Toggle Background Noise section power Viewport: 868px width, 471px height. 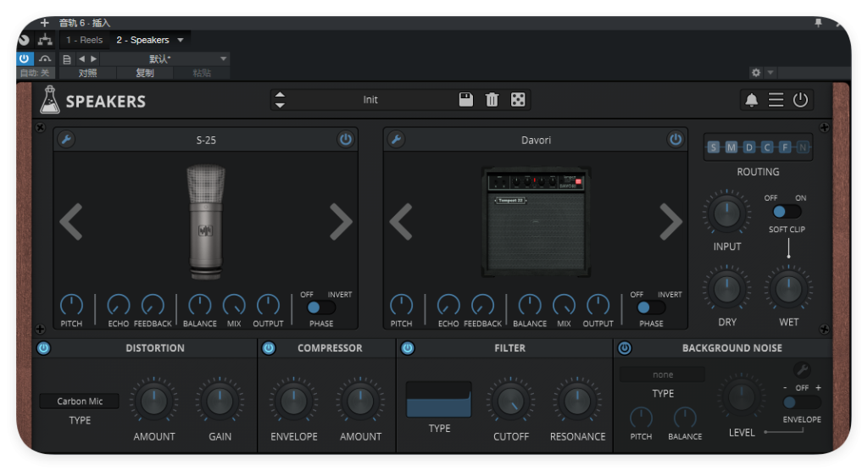625,348
